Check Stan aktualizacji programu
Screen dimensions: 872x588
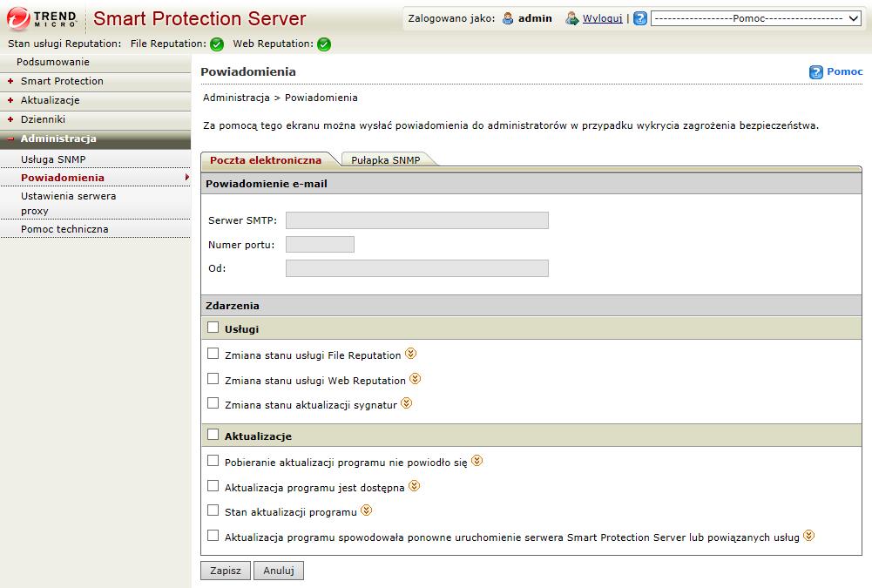click(213, 510)
